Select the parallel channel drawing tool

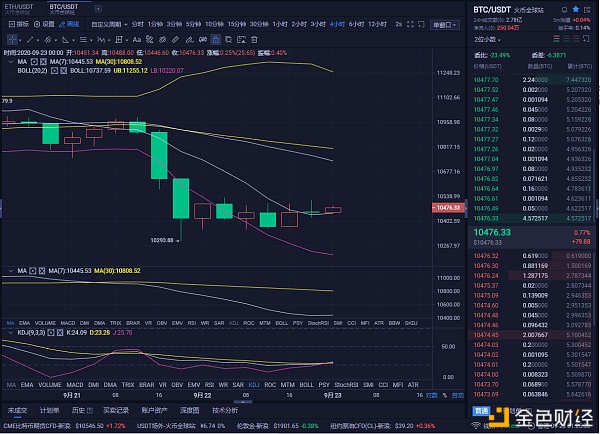48,39
